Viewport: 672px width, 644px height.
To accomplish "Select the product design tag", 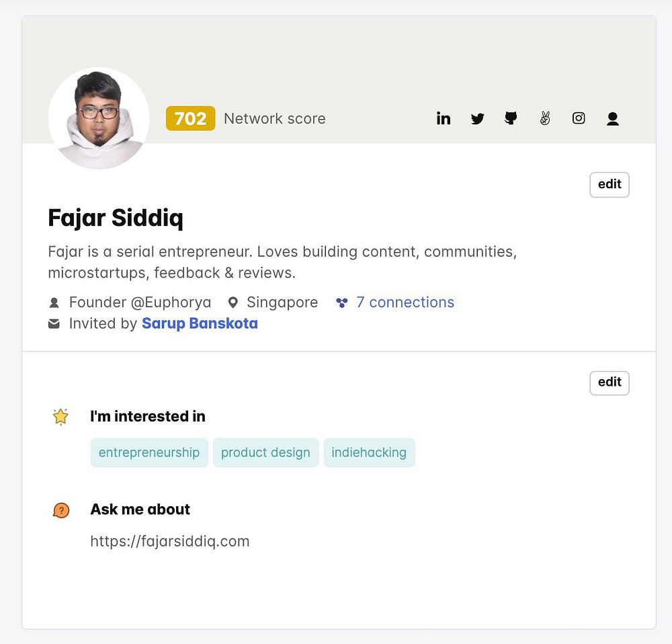I will pyautogui.click(x=265, y=452).
